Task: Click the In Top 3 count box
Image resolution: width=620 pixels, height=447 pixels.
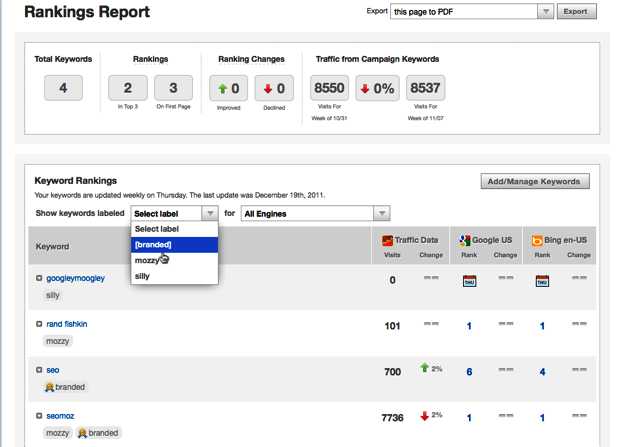Action: point(128,88)
